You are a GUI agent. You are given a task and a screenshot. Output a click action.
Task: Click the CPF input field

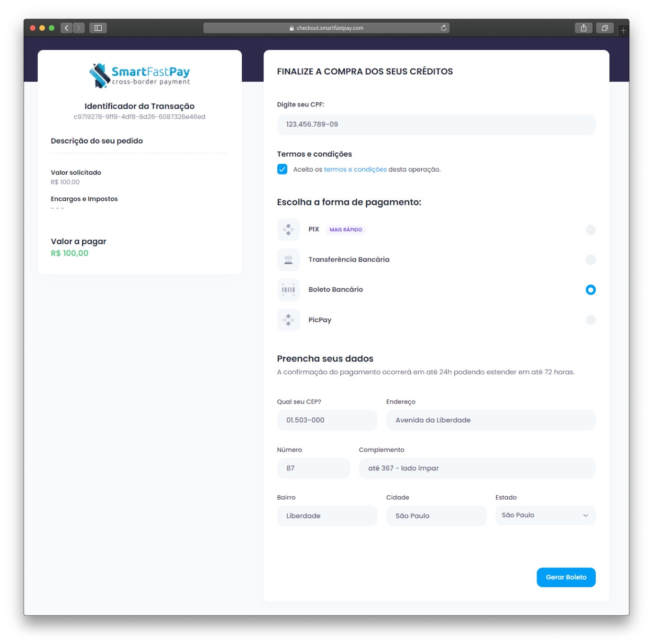[436, 124]
